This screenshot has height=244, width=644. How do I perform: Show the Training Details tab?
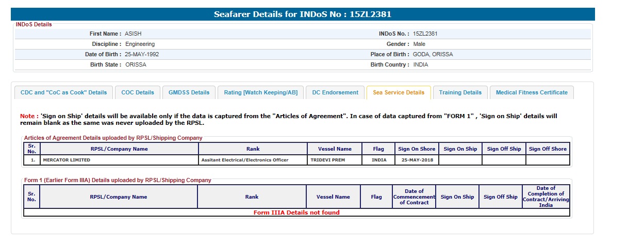click(460, 93)
